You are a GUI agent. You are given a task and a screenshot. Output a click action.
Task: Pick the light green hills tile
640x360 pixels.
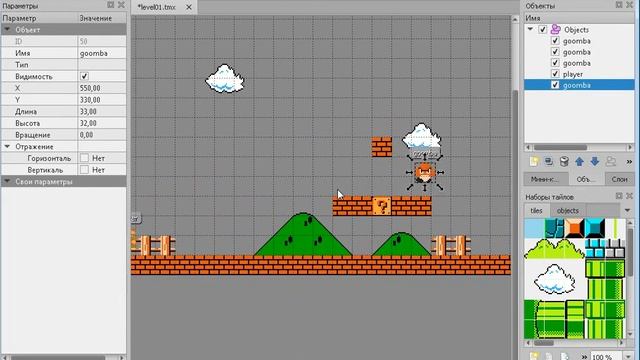click(x=554, y=249)
